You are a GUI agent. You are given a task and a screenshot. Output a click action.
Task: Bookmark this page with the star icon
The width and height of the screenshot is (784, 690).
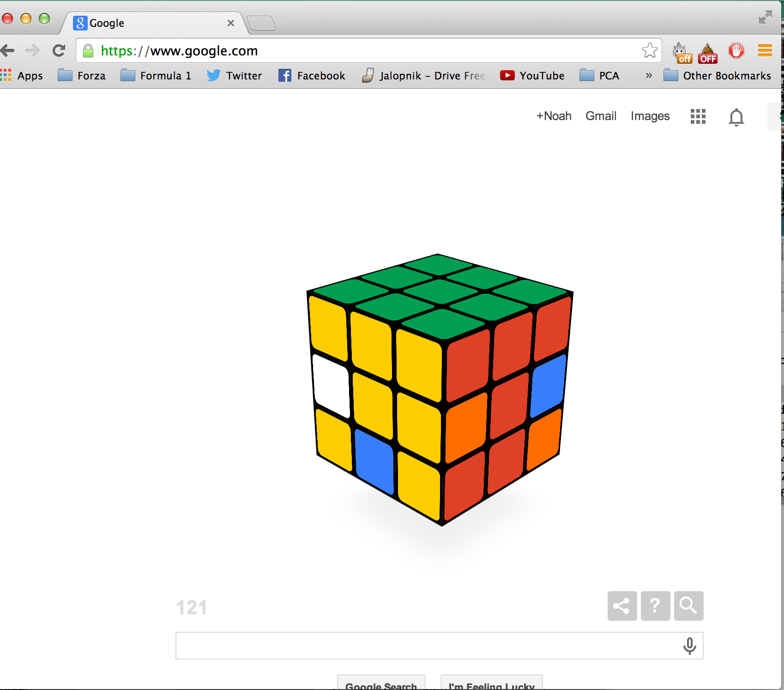(650, 50)
